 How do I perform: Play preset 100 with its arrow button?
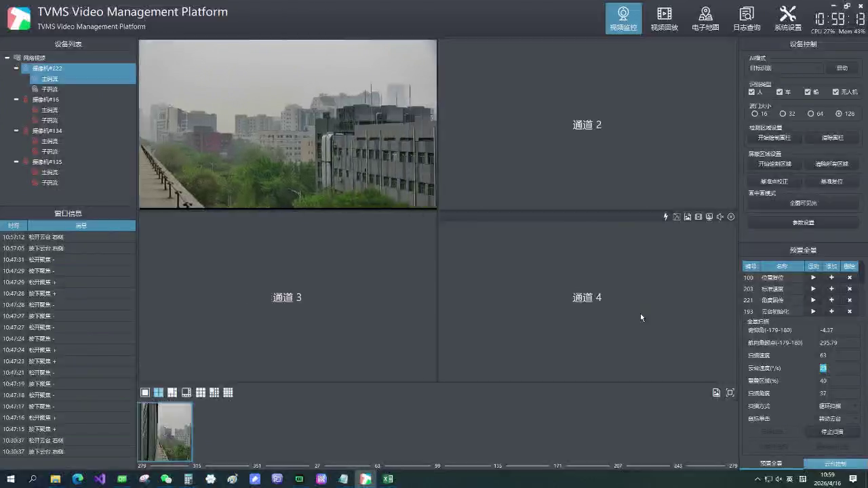click(813, 277)
